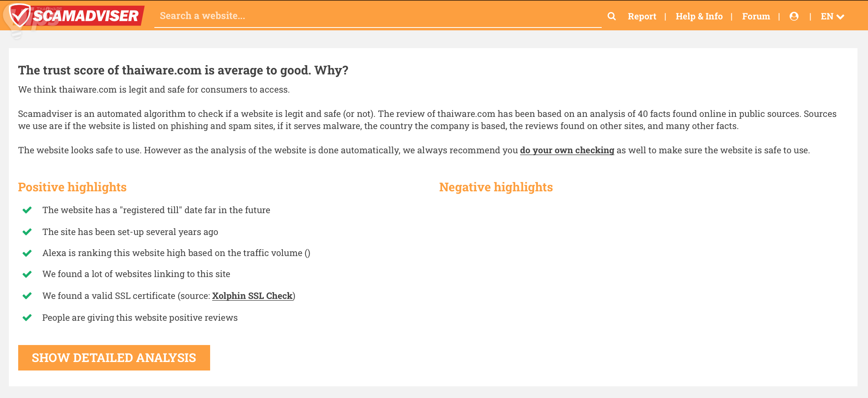The height and width of the screenshot is (398, 868).
Task: Open the Xolphin SSL Check link
Action: pos(252,296)
